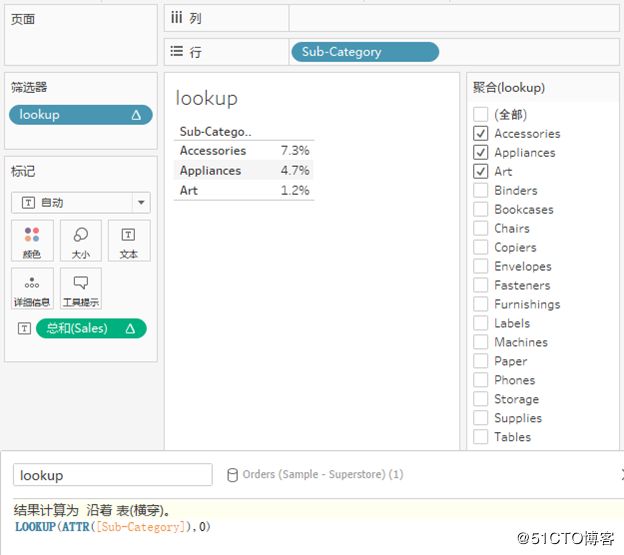Open the Color (颜色) marks card
The image size is (624, 555).
coord(32,240)
